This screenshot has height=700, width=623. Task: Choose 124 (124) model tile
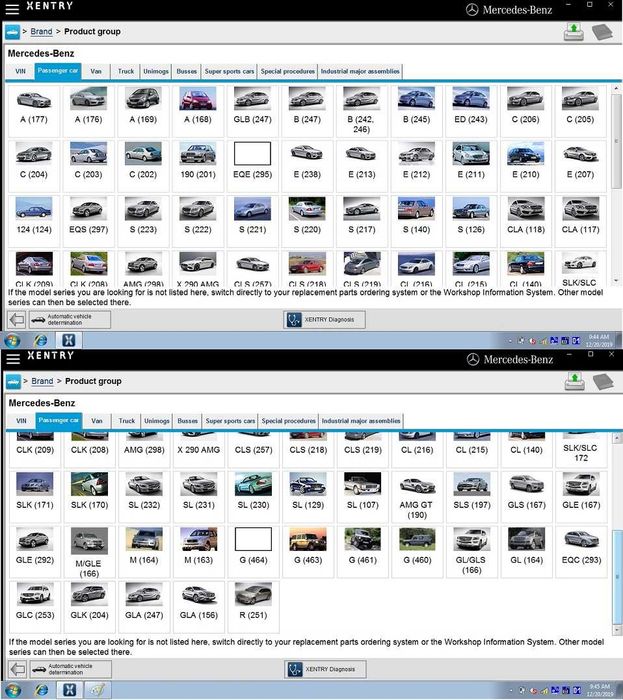coord(34,221)
